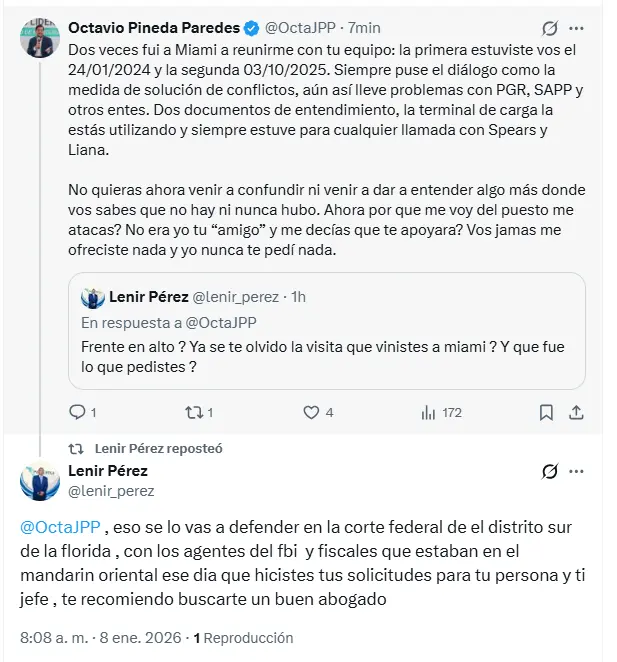The width and height of the screenshot is (617, 662).
Task: Open Octavio Pineda Paredes's profile name link
Action: pos(152,27)
